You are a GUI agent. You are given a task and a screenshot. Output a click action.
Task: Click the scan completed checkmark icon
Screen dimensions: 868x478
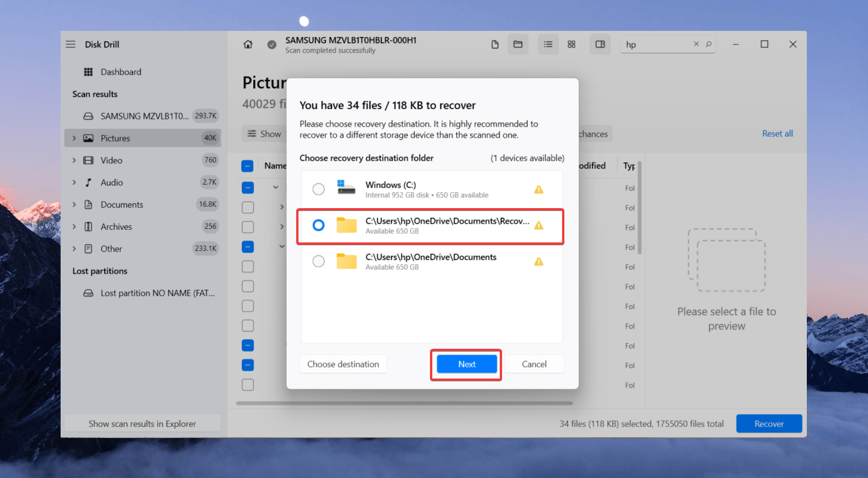pyautogui.click(x=272, y=44)
